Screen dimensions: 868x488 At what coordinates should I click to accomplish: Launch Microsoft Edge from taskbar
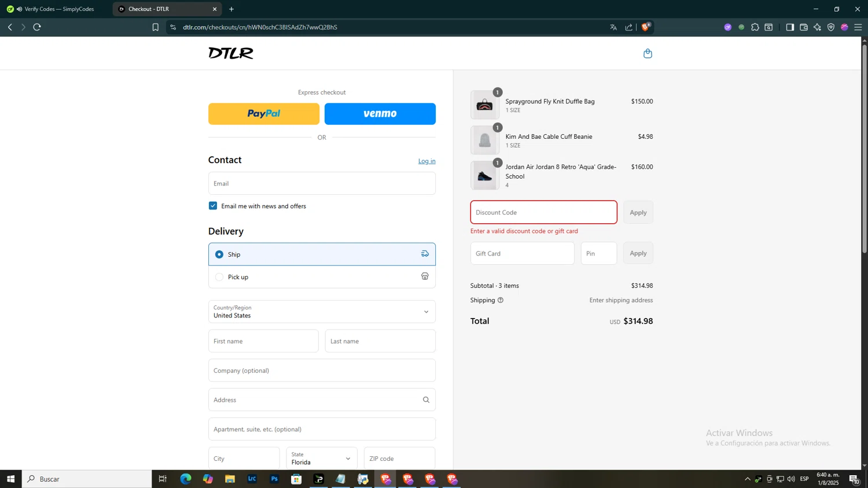(185, 479)
